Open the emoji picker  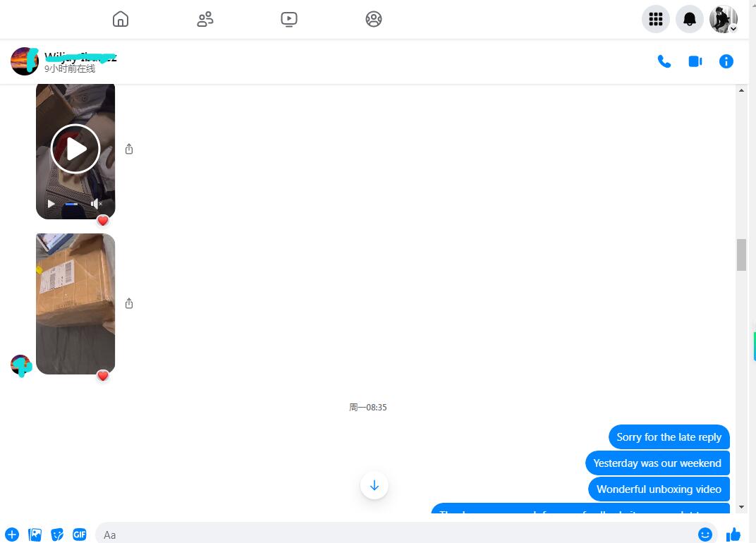point(705,535)
